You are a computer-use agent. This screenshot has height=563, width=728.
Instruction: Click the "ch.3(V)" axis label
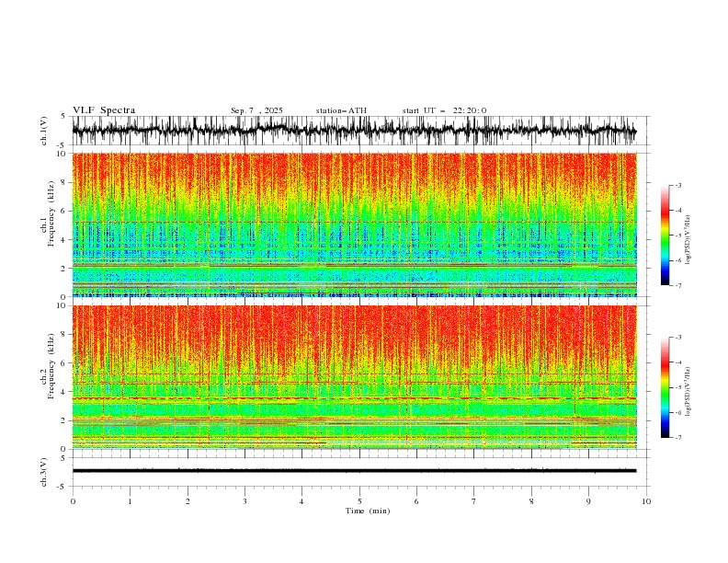pyautogui.click(x=44, y=472)
